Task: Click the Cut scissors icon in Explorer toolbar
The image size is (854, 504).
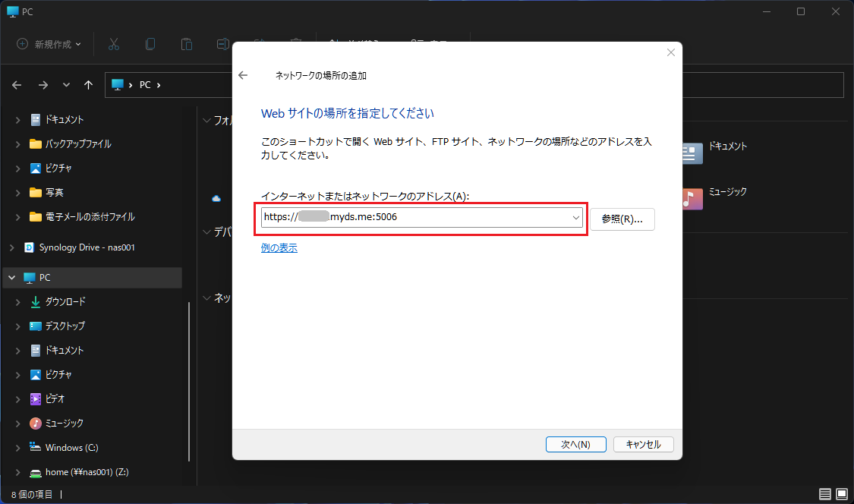Action: (113, 44)
